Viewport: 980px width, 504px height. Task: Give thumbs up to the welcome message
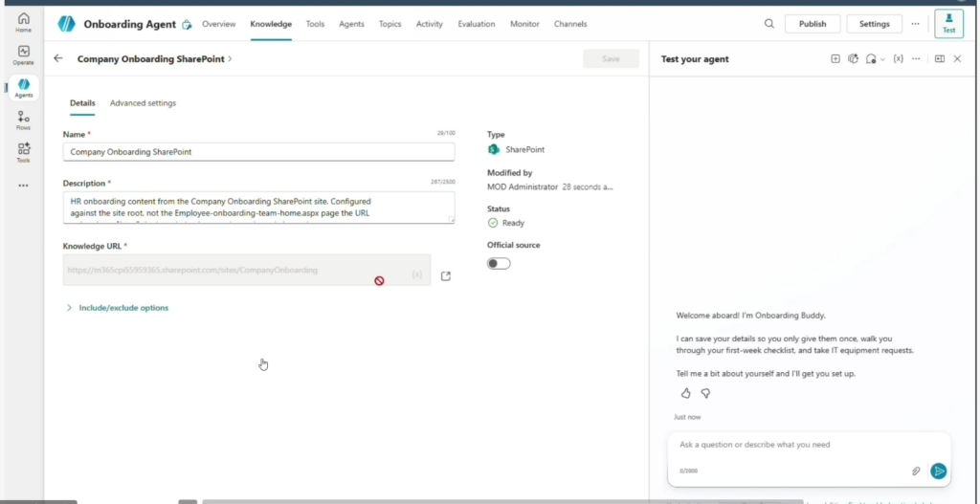pyautogui.click(x=685, y=393)
